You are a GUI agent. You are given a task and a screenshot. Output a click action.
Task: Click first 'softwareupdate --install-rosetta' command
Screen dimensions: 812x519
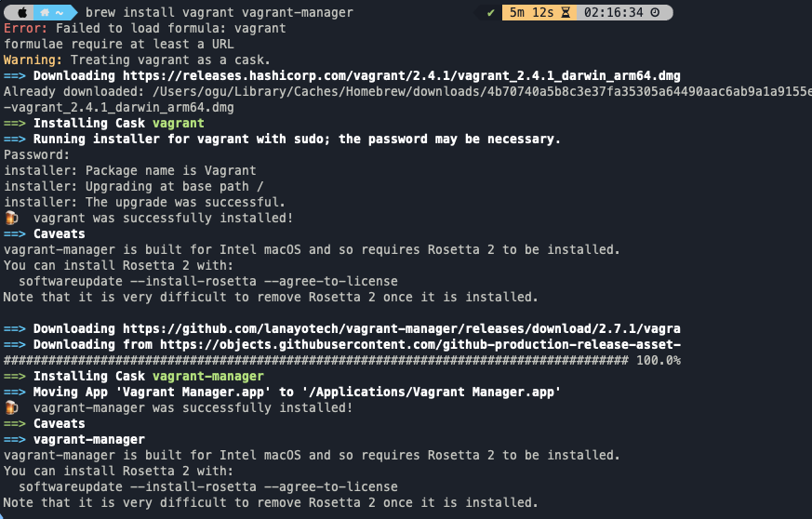click(208, 281)
